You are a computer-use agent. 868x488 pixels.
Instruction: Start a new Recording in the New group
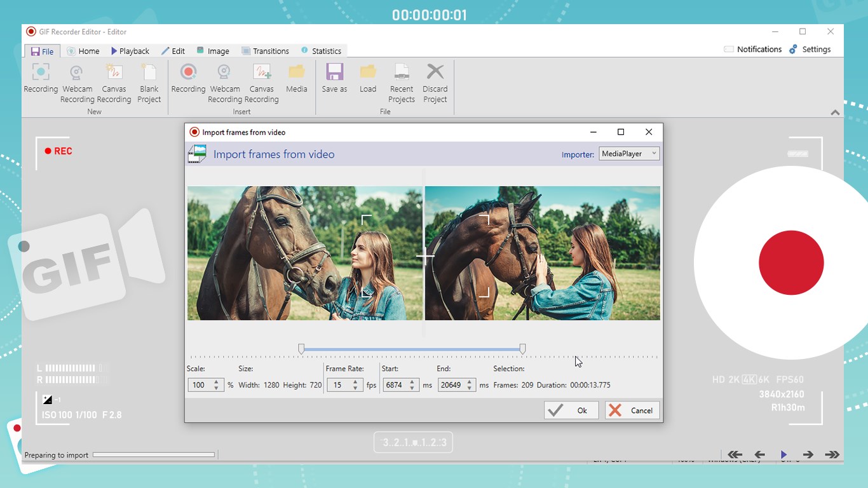41,79
